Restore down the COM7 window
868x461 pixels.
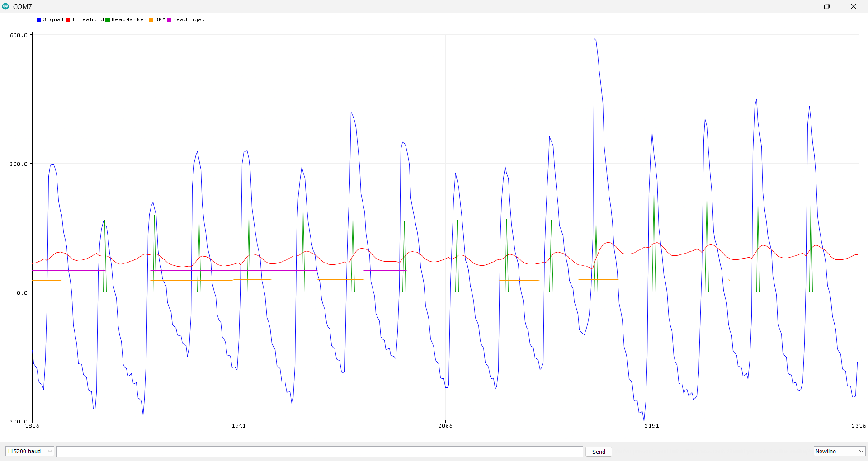pos(827,6)
